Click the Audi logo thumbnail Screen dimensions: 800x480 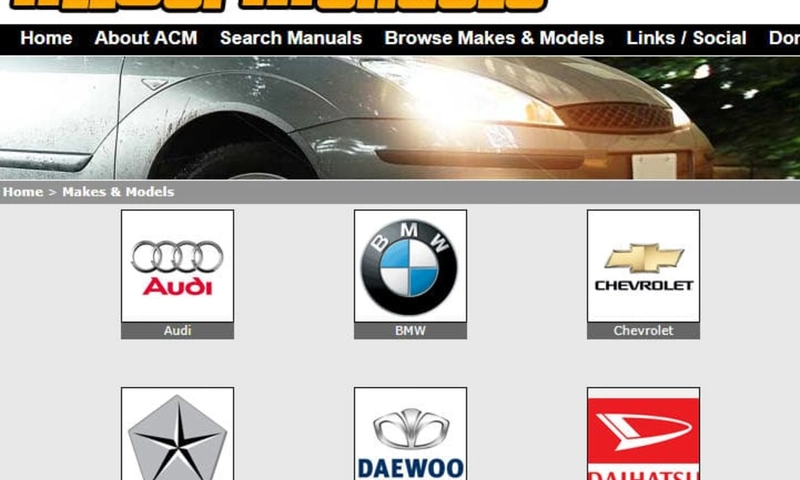point(178,266)
